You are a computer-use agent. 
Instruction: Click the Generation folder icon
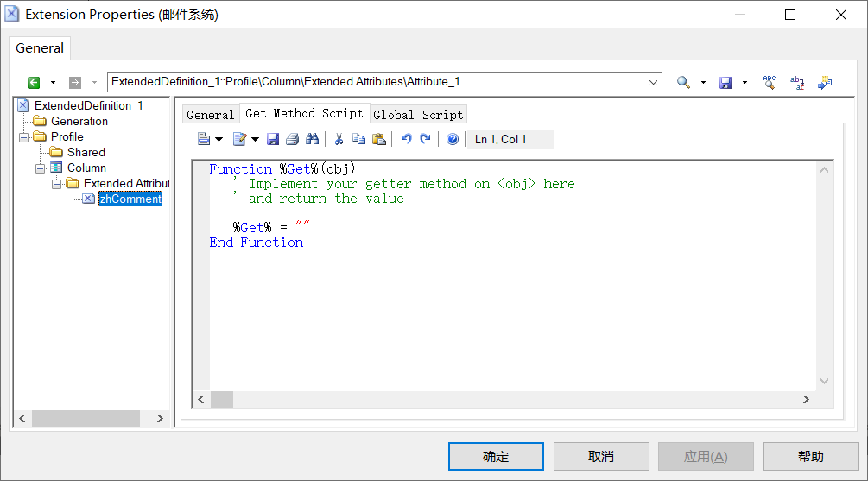(40, 121)
